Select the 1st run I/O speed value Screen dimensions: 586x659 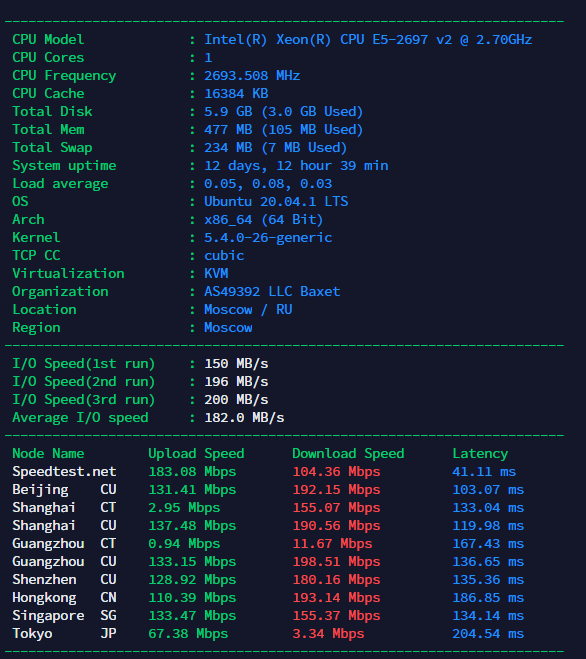click(236, 364)
